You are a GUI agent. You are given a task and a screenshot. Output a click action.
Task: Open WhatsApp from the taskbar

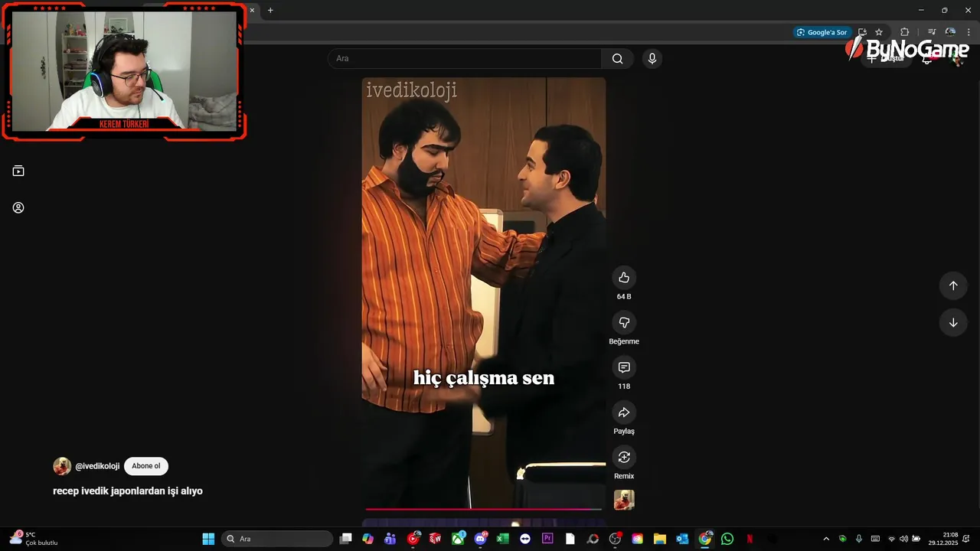(x=727, y=539)
